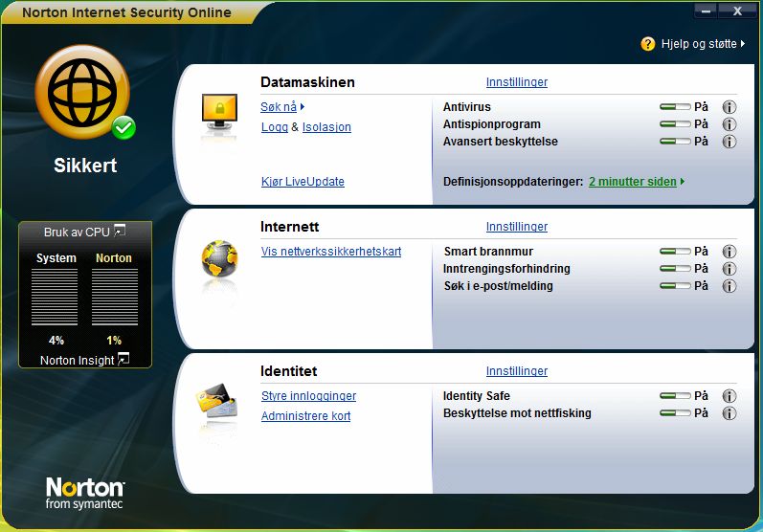763x532 pixels.
Task: Click the Antivirus info icon
Action: (729, 107)
